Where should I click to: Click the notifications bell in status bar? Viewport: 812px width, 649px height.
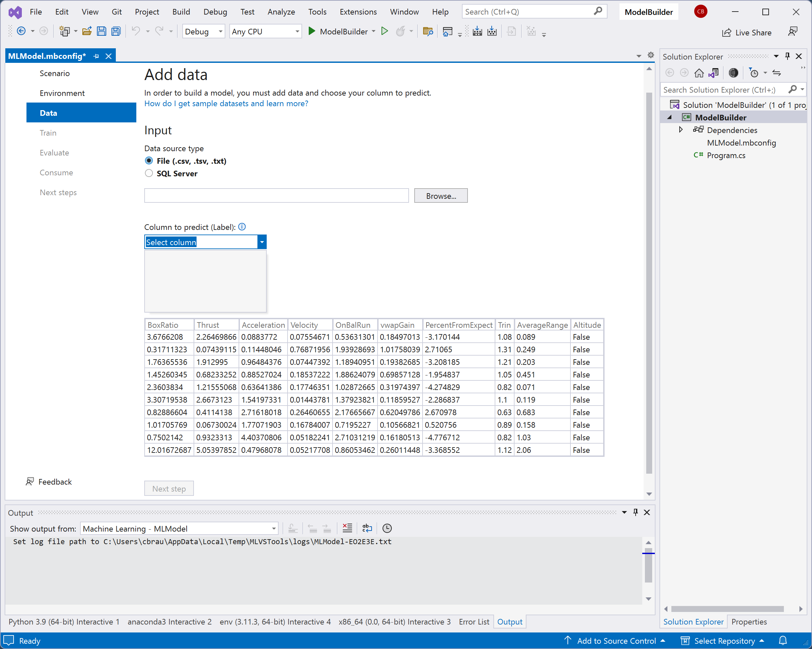coord(783,641)
